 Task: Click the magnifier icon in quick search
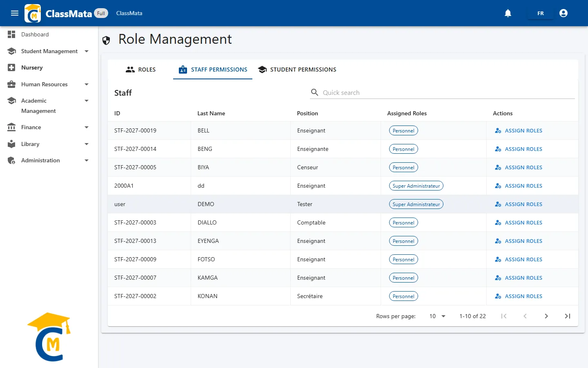(x=314, y=92)
